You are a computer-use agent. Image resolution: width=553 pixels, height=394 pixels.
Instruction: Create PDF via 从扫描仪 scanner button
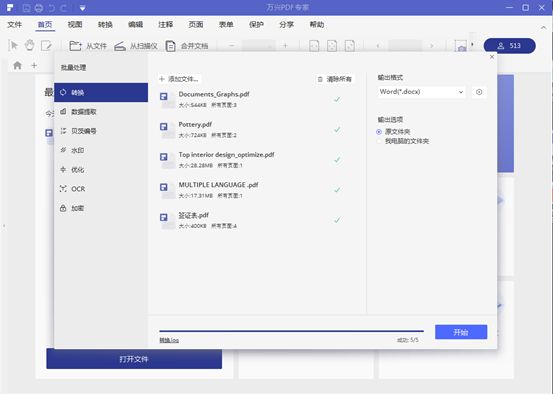pos(136,46)
